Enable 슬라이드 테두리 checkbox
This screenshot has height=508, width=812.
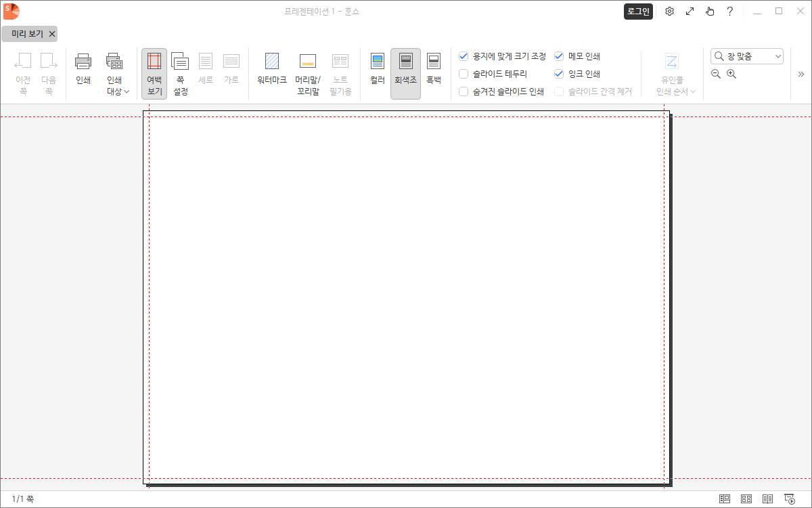464,74
